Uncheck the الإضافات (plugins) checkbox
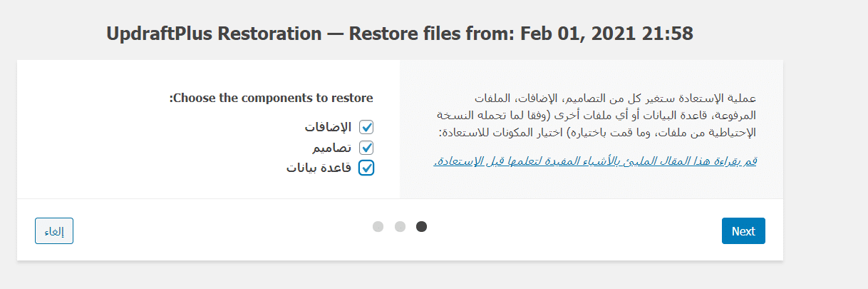Image resolution: width=868 pixels, height=289 pixels. point(366,127)
